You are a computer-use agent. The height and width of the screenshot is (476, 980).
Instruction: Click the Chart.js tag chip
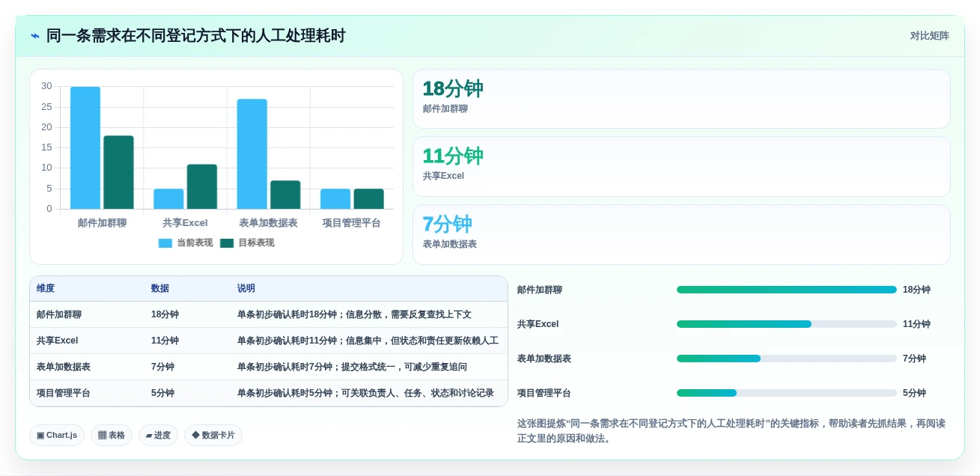click(57, 436)
